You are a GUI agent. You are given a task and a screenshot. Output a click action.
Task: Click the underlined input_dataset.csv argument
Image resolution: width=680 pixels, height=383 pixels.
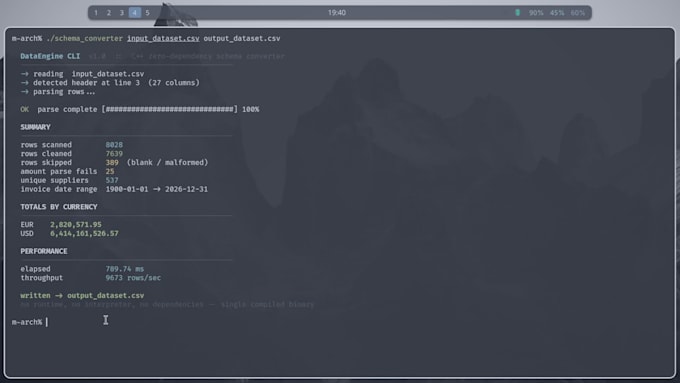[x=163, y=38]
